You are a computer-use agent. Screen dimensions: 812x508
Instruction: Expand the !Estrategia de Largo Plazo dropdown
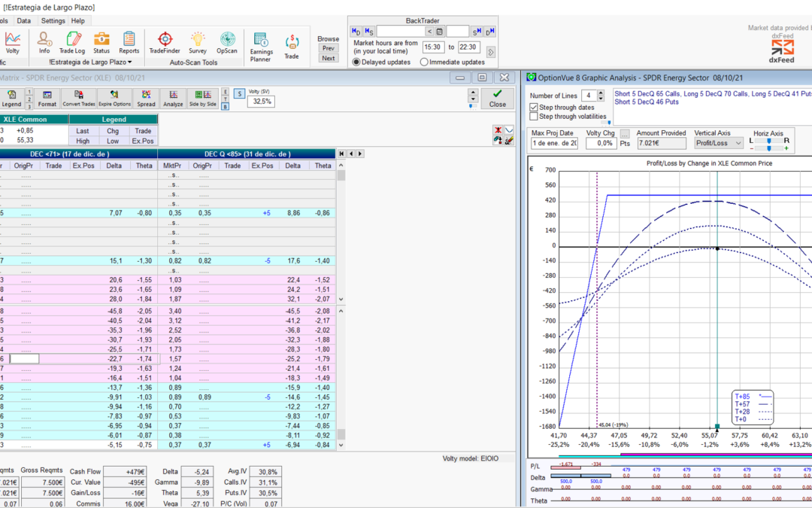click(x=91, y=62)
